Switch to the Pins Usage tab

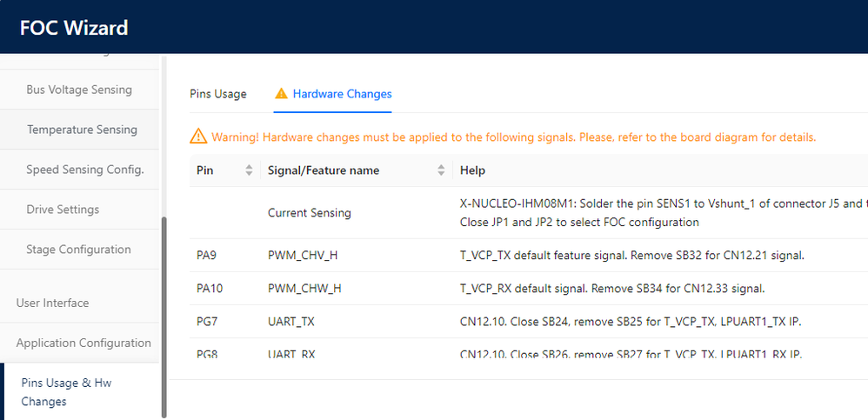pyautogui.click(x=218, y=94)
